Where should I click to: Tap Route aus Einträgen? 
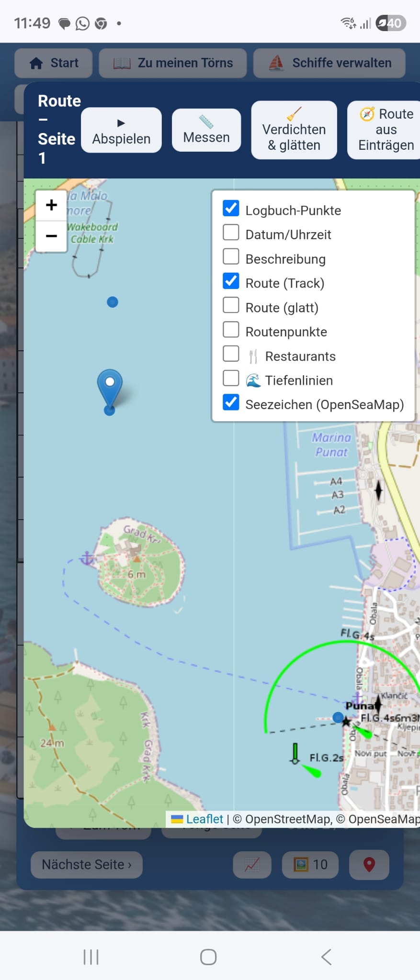coord(384,130)
